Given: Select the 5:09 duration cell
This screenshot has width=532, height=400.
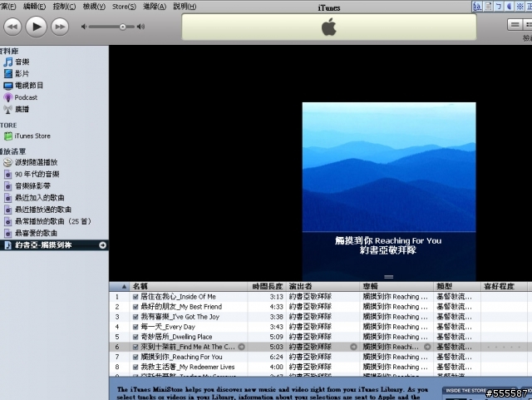Looking at the screenshot, I should pyautogui.click(x=276, y=337).
